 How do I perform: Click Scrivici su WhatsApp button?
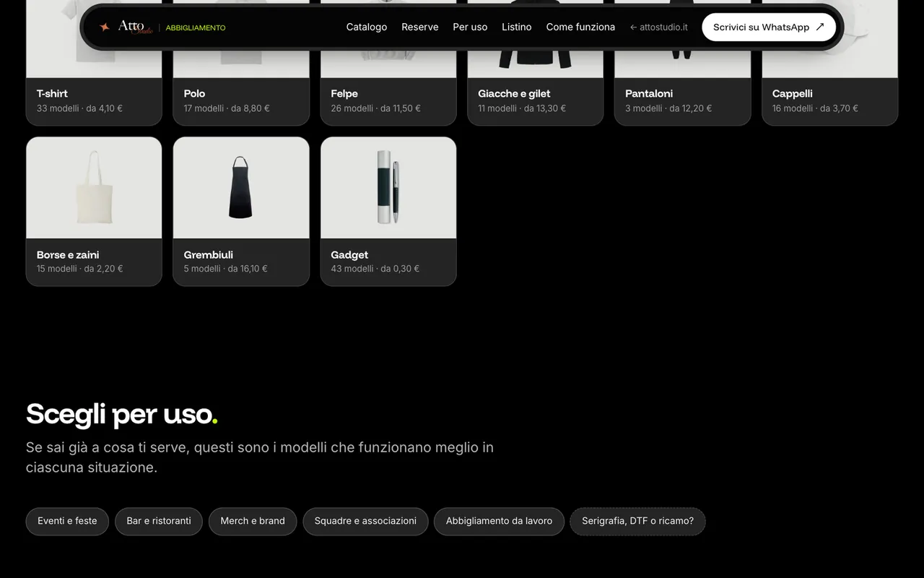pyautogui.click(x=769, y=27)
